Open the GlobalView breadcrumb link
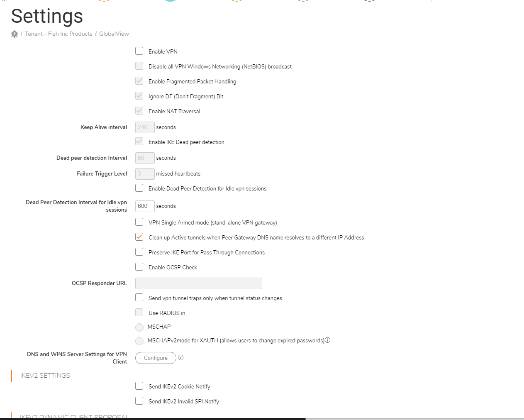The width and height of the screenshot is (524, 420). [x=114, y=34]
